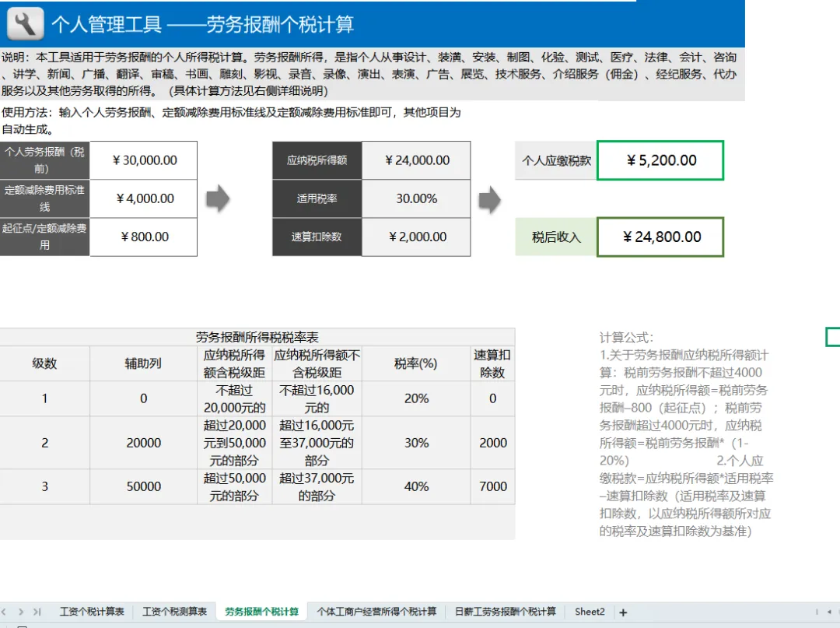
Task: Click the 个人应缴税款 label
Action: (x=556, y=160)
